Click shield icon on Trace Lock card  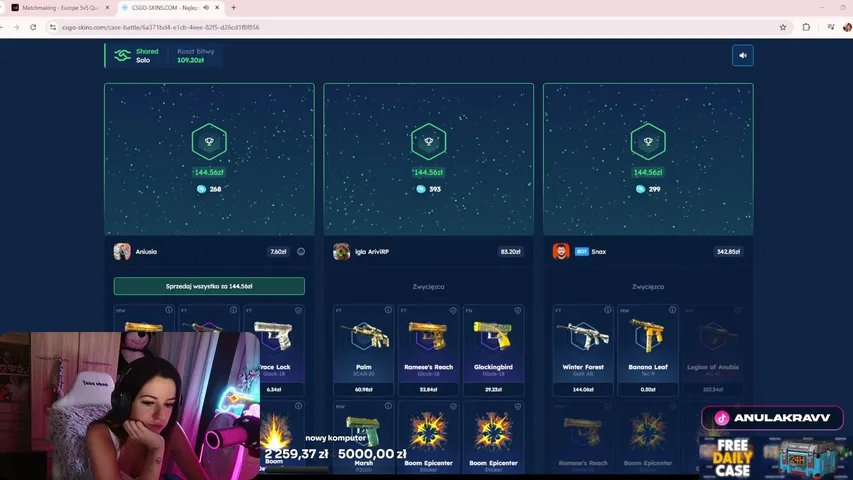pos(298,310)
